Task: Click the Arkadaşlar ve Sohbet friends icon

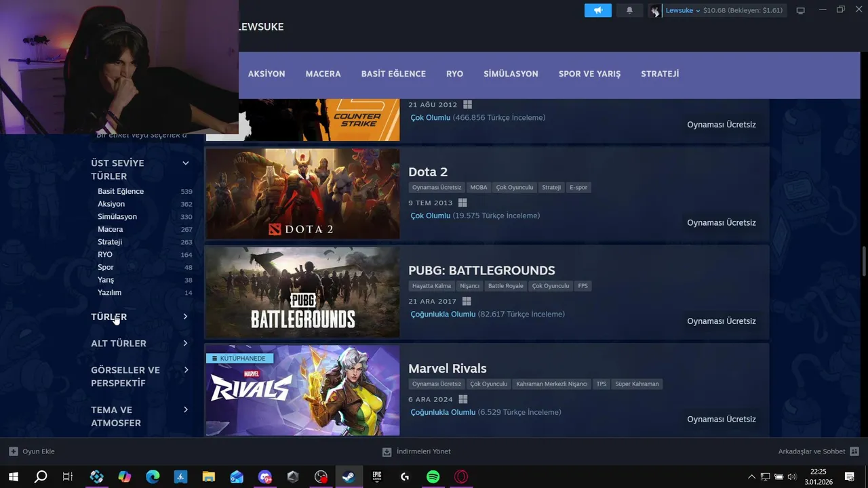Action: point(854,451)
